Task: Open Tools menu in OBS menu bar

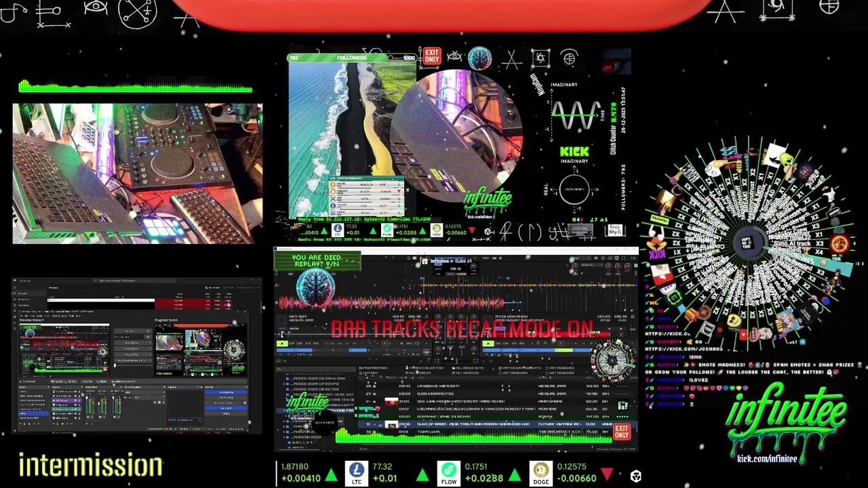Action: (x=71, y=316)
